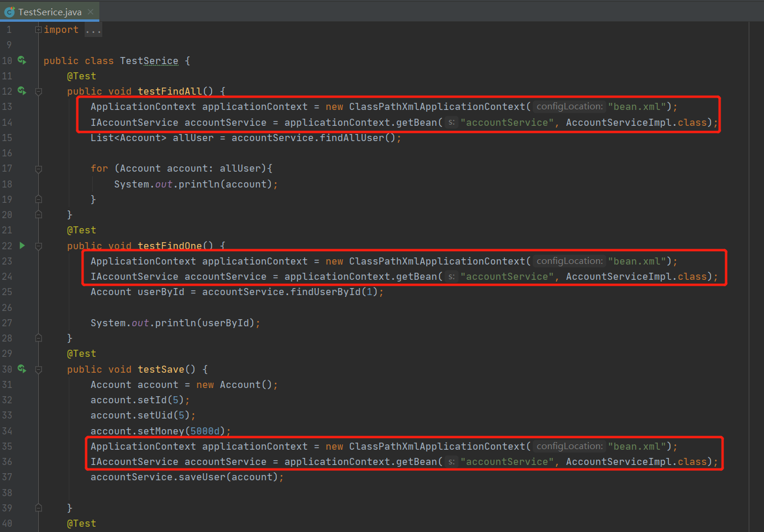Click the s: parameter hint on line 36

click(x=451, y=461)
